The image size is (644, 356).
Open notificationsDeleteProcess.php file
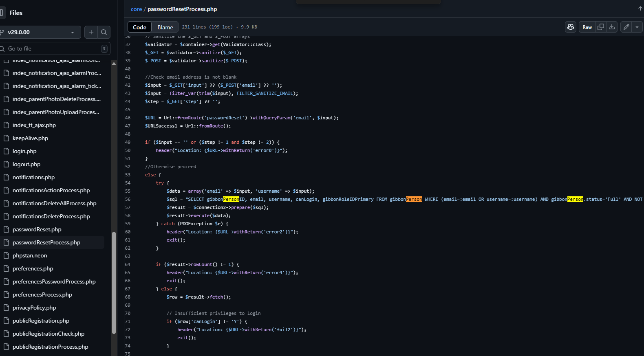[51, 216]
